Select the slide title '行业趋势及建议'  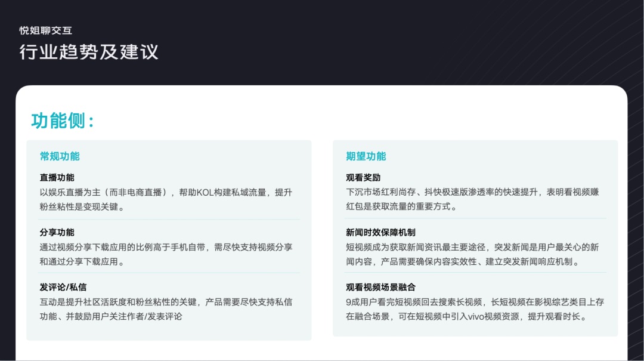pos(89,53)
